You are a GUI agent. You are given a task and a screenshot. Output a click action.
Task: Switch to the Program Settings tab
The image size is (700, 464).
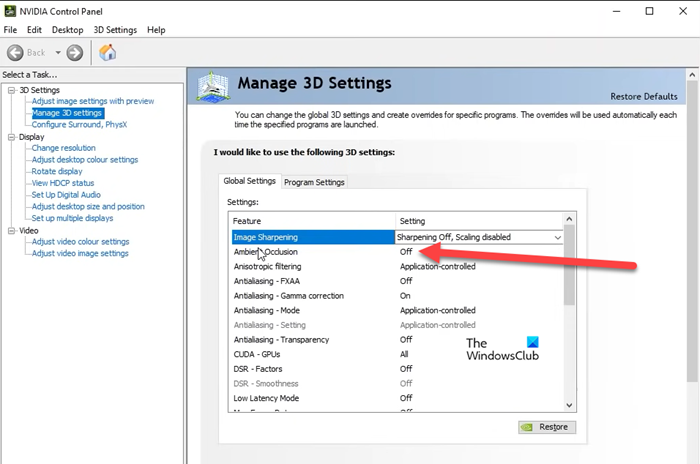point(314,182)
